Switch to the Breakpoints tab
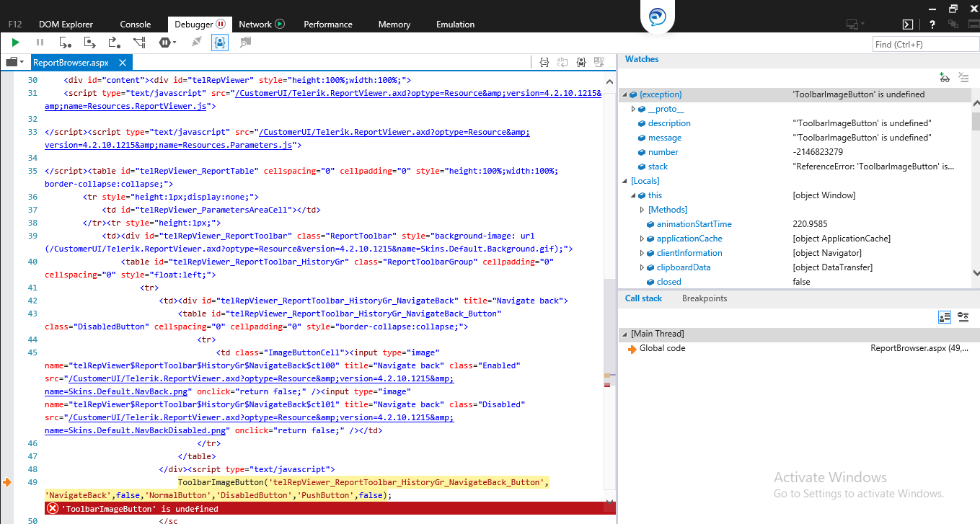Screen dimensions: 980x524 coord(705,298)
